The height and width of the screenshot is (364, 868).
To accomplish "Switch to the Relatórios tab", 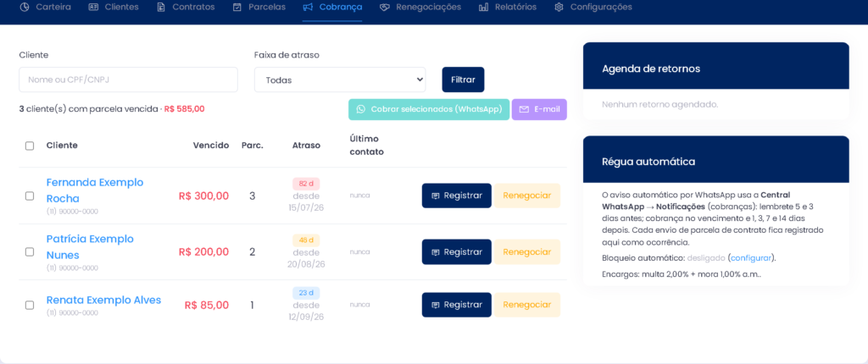I will (x=508, y=7).
